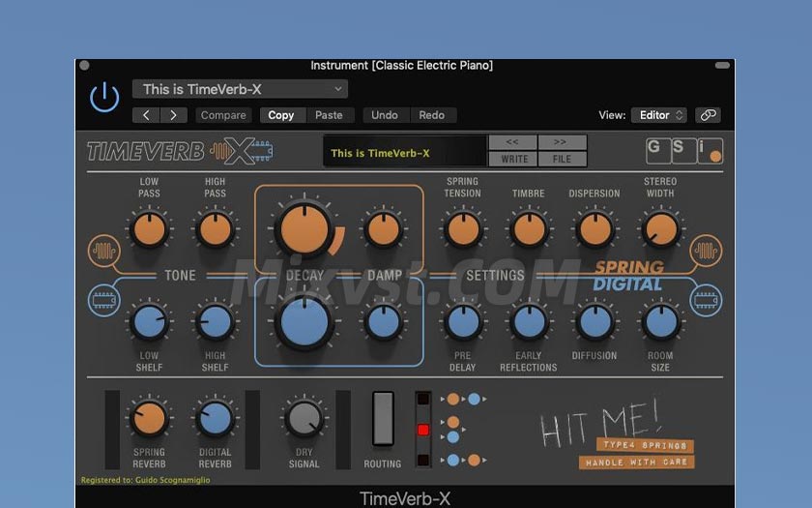The height and width of the screenshot is (508, 812).
Task: Click the link chain icon
Action: pyautogui.click(x=708, y=115)
